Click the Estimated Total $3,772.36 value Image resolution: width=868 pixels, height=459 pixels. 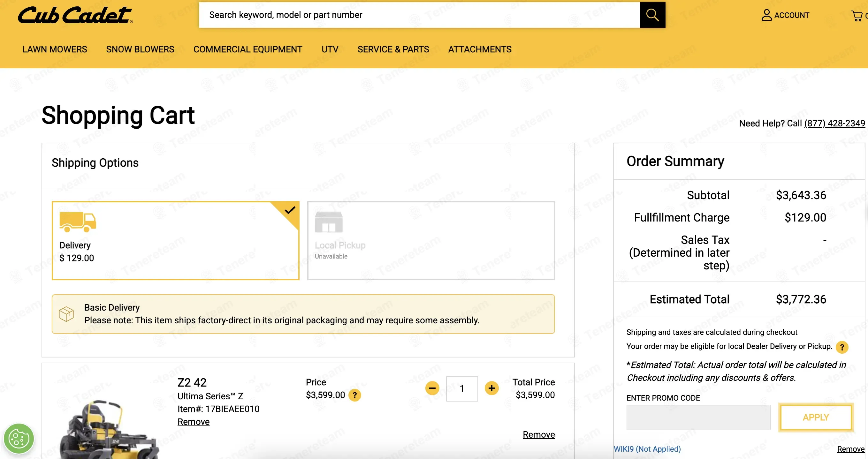(801, 299)
